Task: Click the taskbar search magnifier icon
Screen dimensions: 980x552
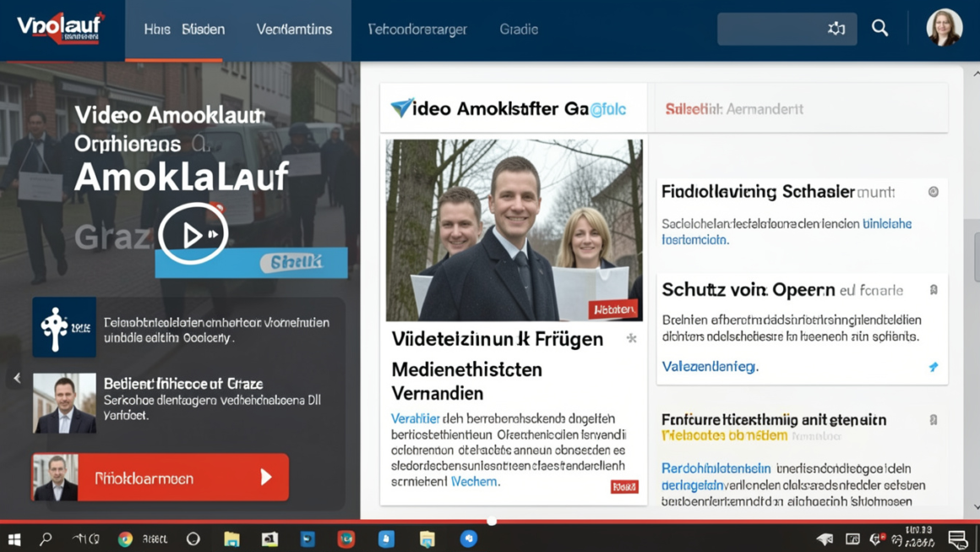Action: click(46, 538)
